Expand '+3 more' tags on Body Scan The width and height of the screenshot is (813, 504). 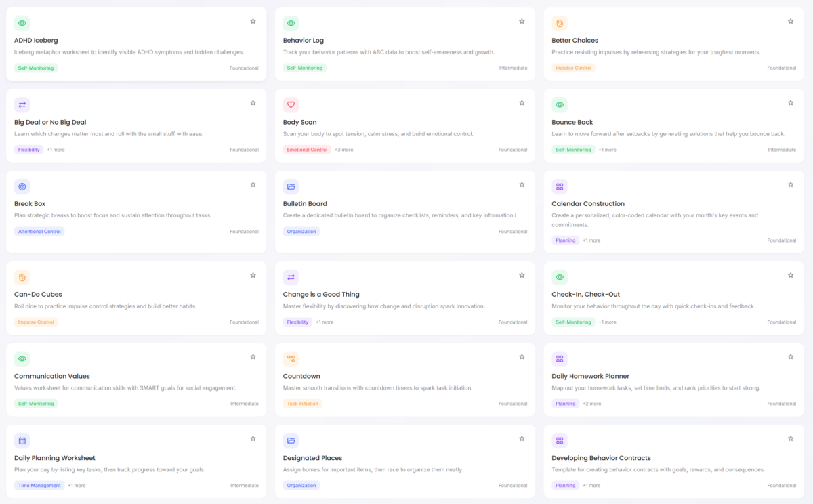[x=343, y=150]
